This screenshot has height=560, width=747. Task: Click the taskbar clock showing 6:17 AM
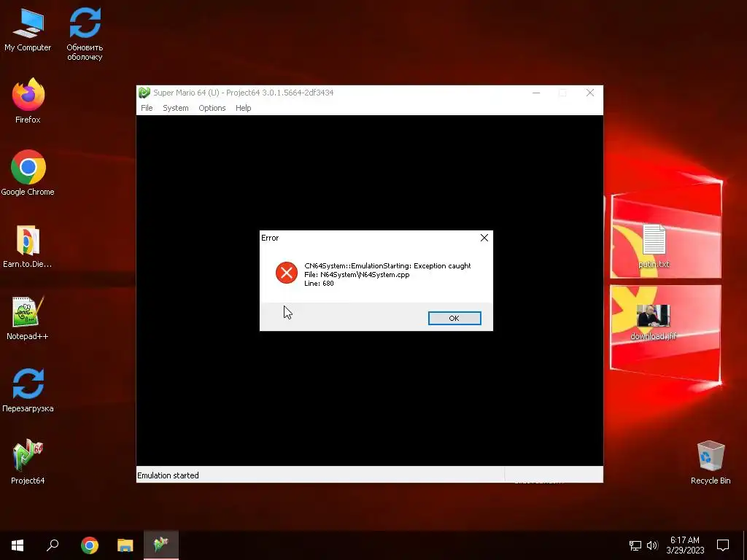coord(685,545)
